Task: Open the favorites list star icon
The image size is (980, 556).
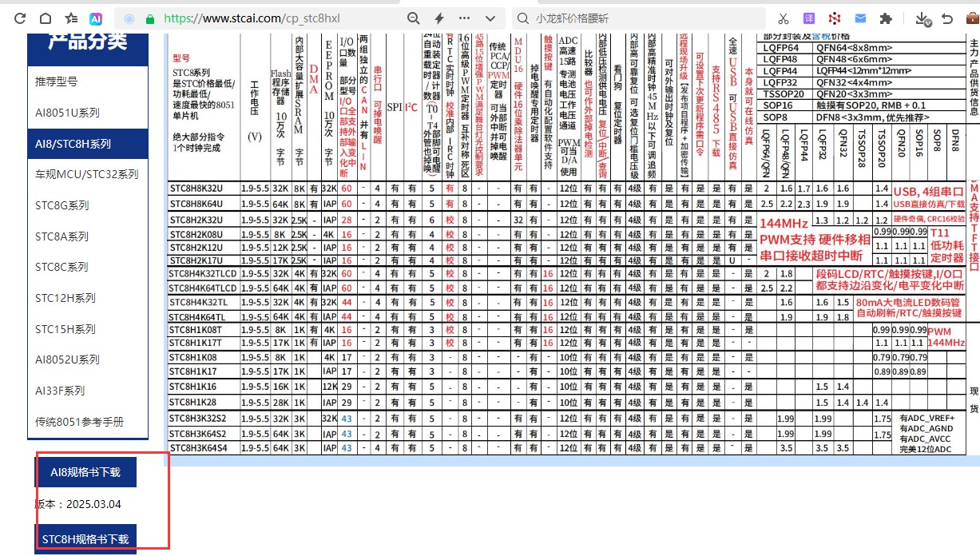Action: coord(71,18)
